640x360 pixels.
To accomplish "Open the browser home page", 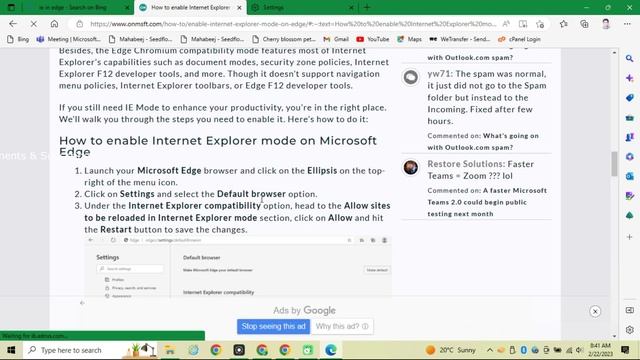I will coord(54,24).
